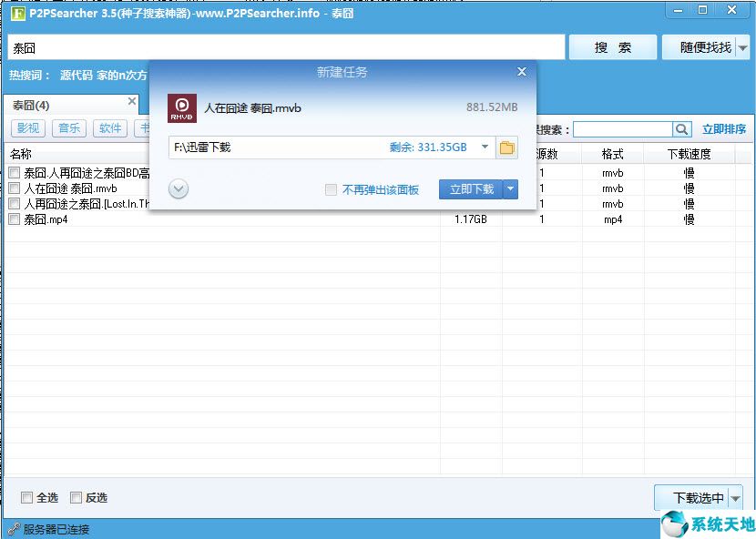
Task: Click 立即下载 to start download
Action: point(471,189)
